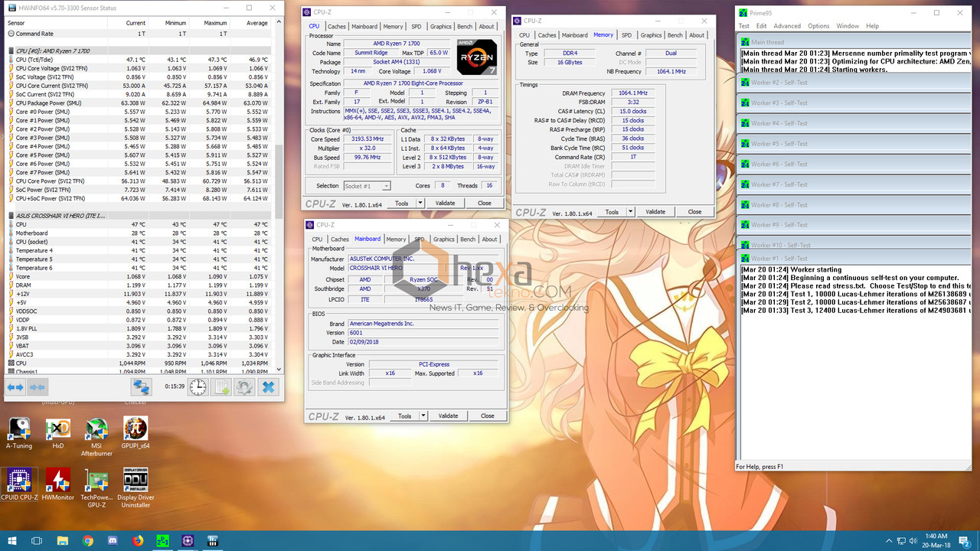Select 'CPU (Tctl/Tdie)' sensor row in HWiNFO

139,60
